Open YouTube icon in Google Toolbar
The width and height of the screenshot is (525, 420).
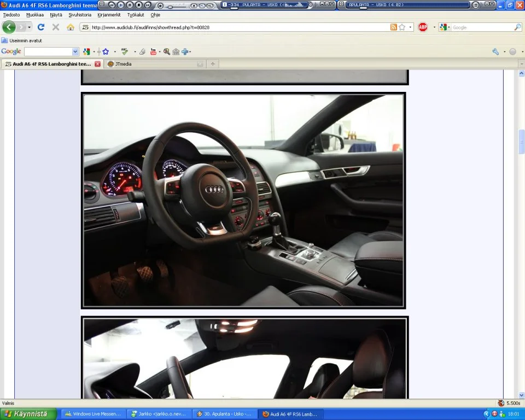click(x=153, y=51)
